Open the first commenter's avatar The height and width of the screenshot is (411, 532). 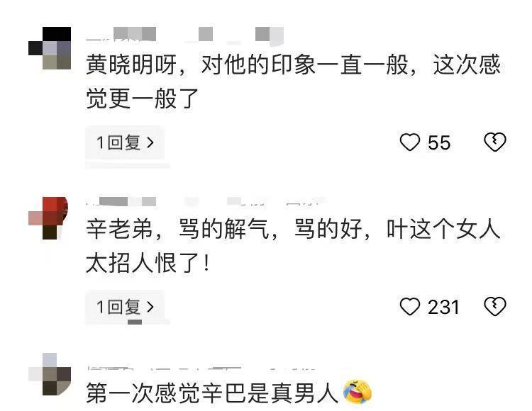pos(50,48)
